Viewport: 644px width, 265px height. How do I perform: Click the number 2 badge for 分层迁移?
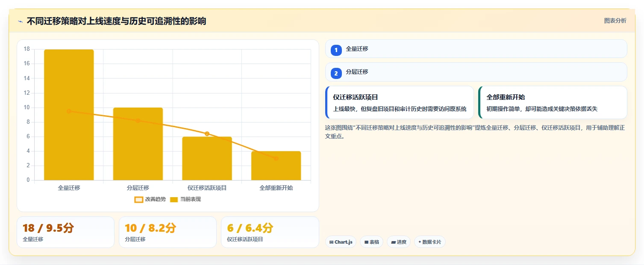coord(336,73)
